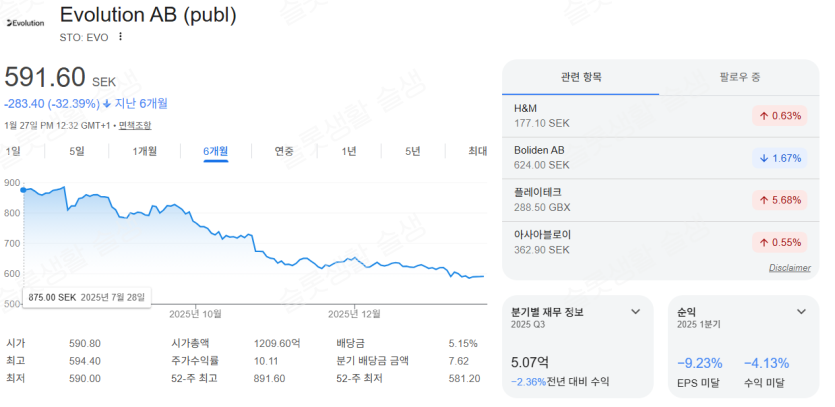Select the 연중 chart range
The width and height of the screenshot is (835, 407).
tap(285, 151)
